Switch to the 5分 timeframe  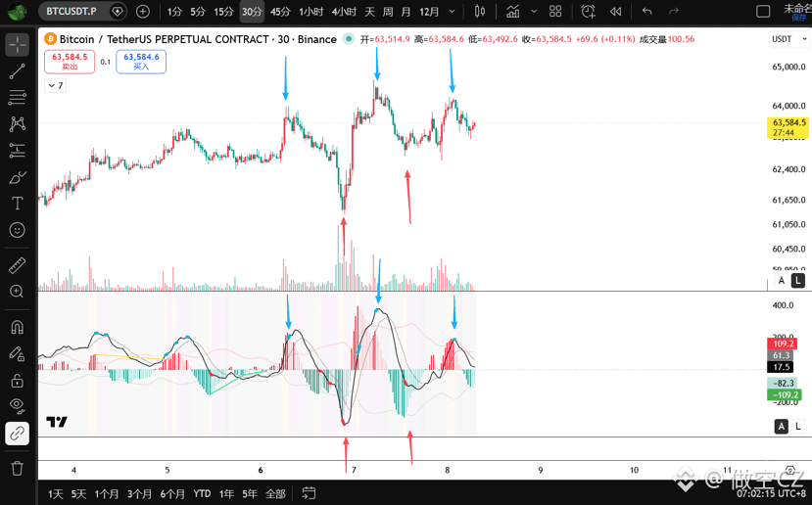pos(197,12)
